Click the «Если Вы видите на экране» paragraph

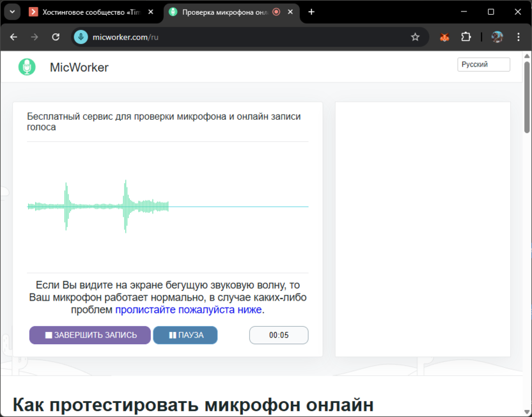pyautogui.click(x=168, y=297)
